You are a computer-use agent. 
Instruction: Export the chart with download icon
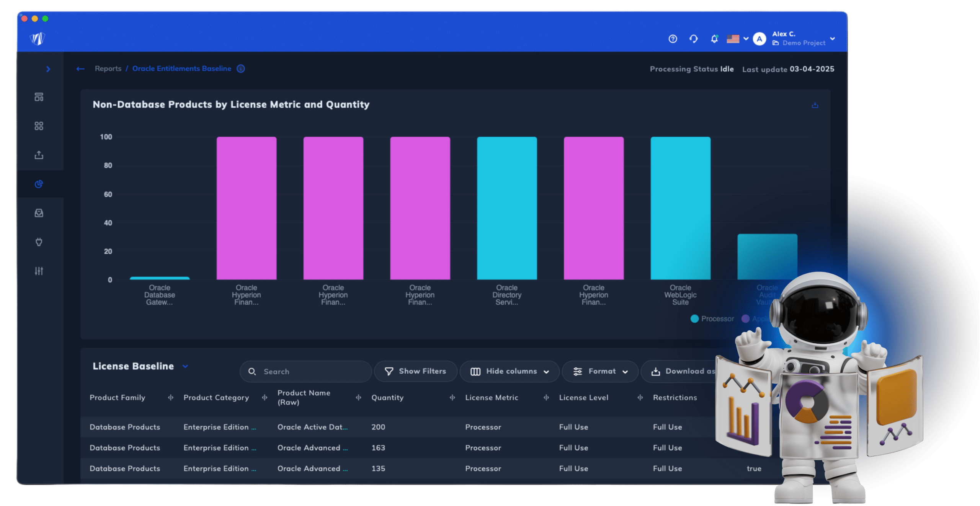pos(815,105)
